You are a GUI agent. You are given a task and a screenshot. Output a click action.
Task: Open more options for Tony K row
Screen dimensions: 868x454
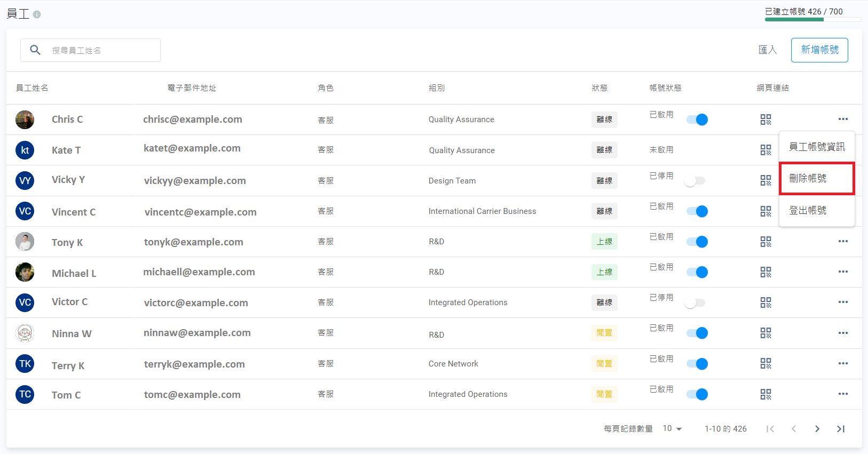pyautogui.click(x=843, y=241)
